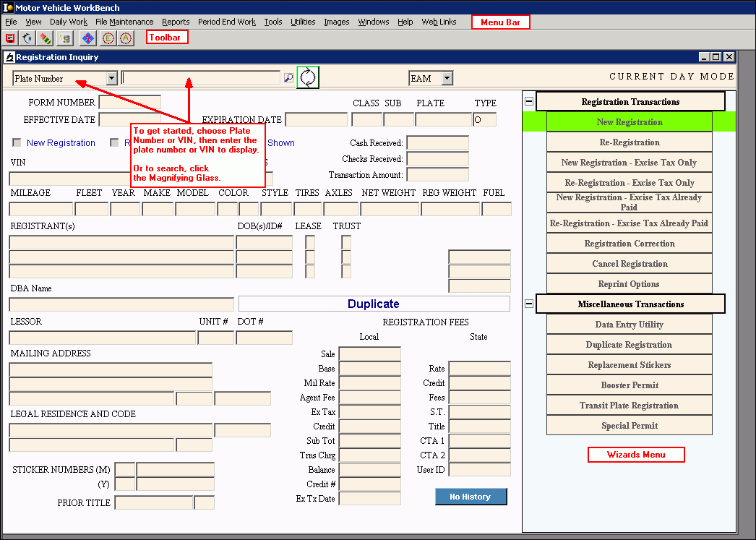Image resolution: width=756 pixels, height=540 pixels.
Task: Select Replacement Stickers
Action: point(630,365)
